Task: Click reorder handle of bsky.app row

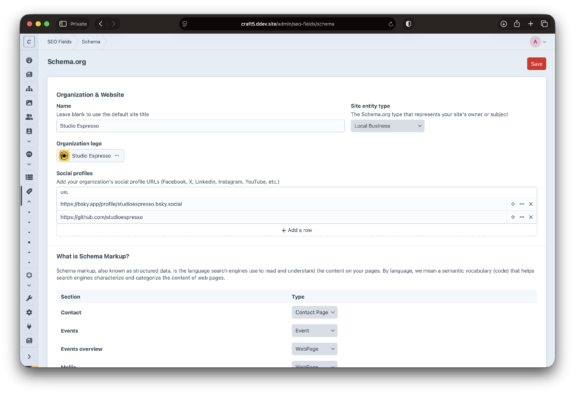Action: click(513, 204)
